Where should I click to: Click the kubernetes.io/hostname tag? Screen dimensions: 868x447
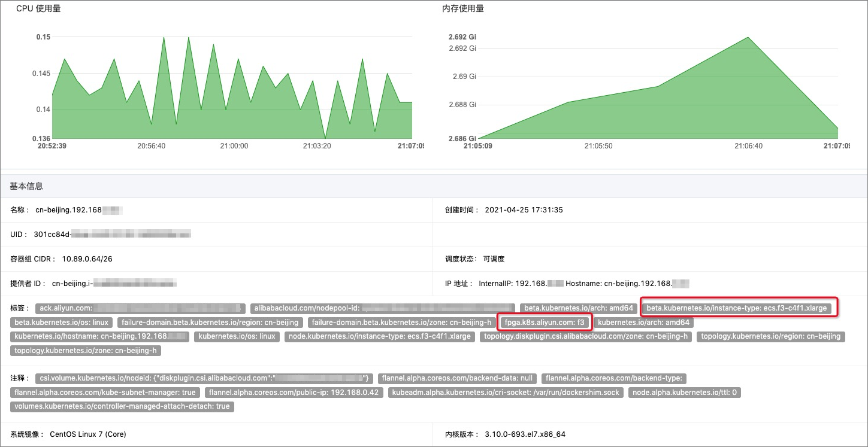click(x=99, y=336)
